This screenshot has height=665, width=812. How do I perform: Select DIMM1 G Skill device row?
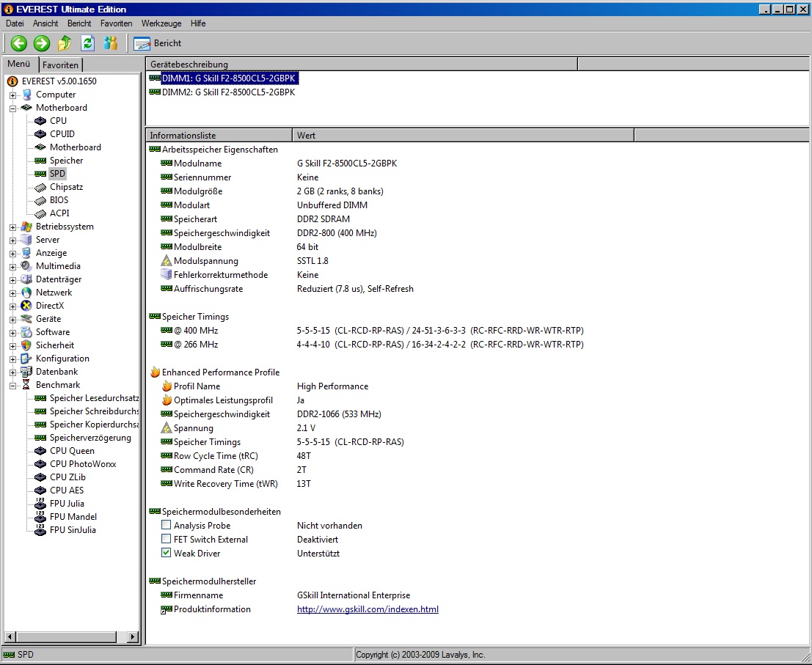pos(228,78)
